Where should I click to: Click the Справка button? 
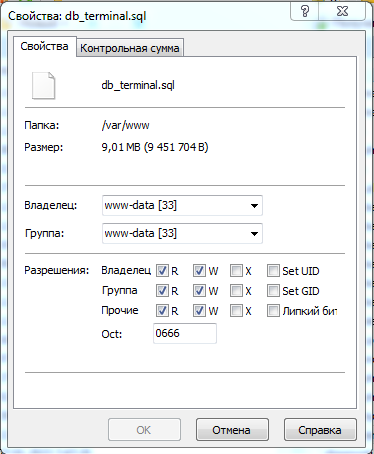(x=320, y=430)
